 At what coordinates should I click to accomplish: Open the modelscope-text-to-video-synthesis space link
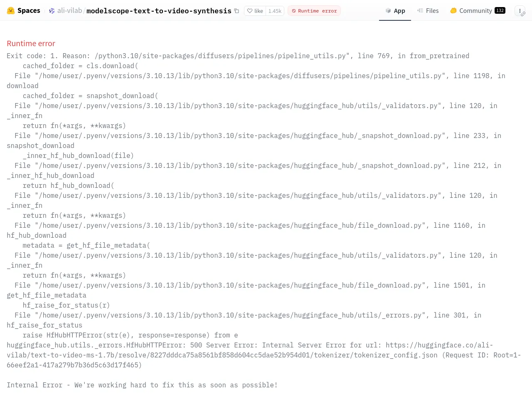pyautogui.click(x=159, y=11)
